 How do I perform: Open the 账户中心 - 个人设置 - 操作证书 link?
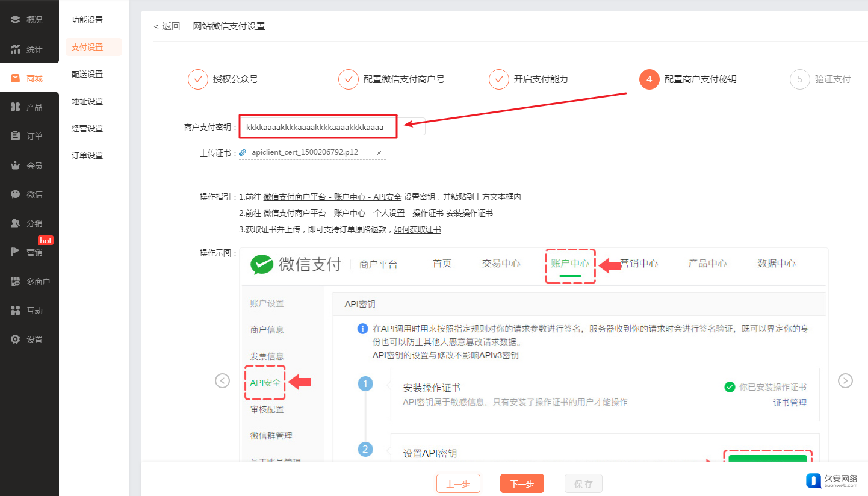pyautogui.click(x=354, y=213)
